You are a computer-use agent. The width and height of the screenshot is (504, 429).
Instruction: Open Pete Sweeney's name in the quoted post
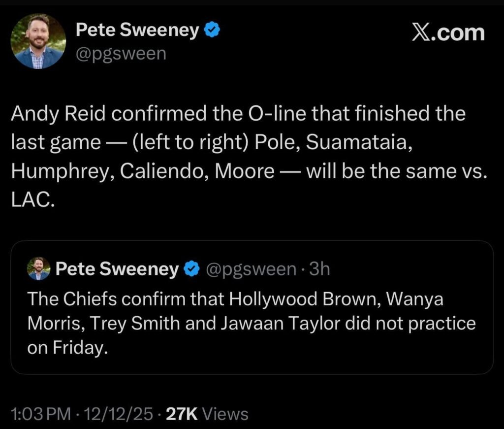coord(117,269)
